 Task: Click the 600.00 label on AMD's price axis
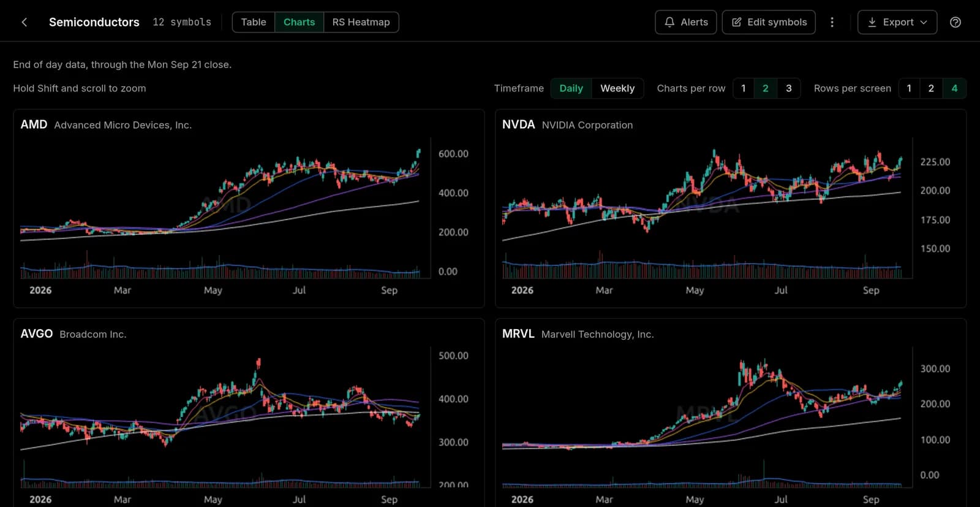(x=453, y=154)
